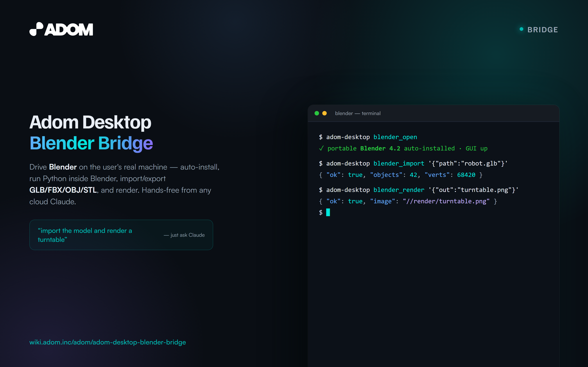588x367 pixels.
Task: Click the just ask Claude caption
Action: click(184, 235)
